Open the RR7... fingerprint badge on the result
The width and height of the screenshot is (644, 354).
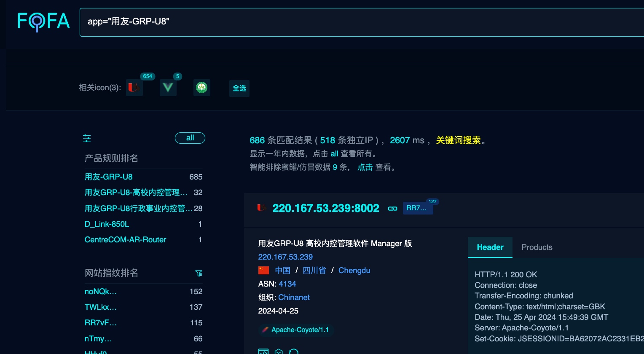tap(418, 208)
